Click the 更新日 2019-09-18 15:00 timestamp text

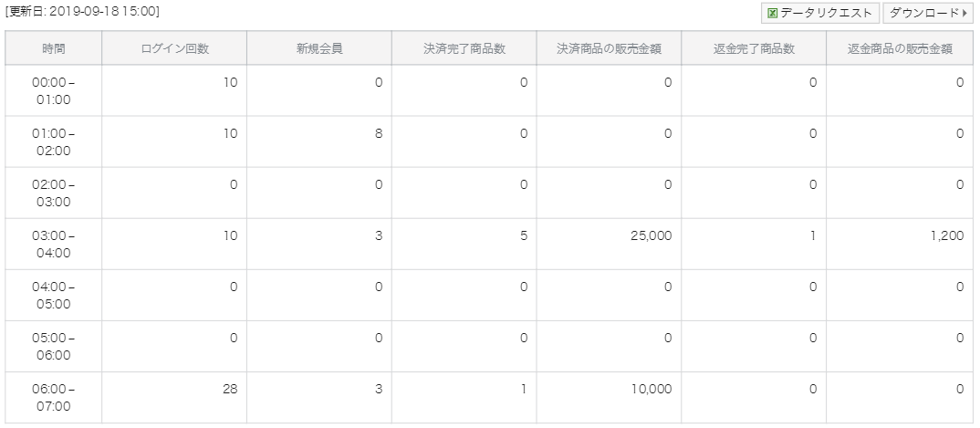coord(82,11)
